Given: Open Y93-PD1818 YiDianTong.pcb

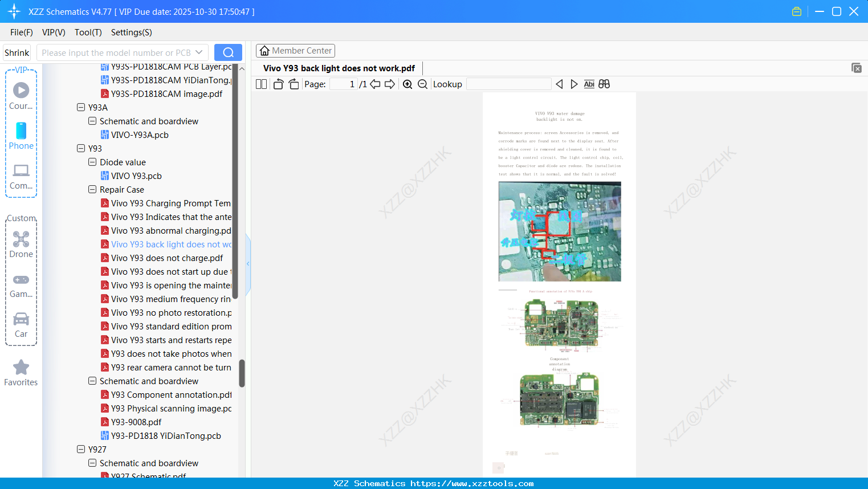Looking at the screenshot, I should [166, 436].
